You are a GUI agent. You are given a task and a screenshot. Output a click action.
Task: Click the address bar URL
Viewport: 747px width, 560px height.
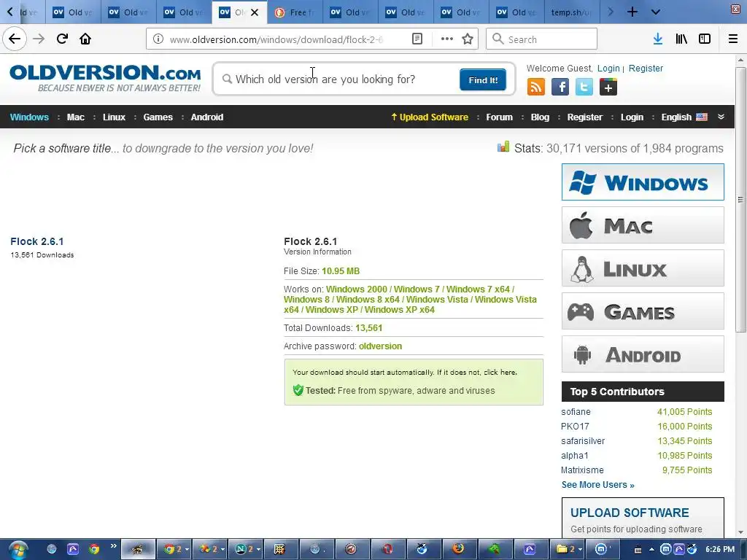pyautogui.click(x=276, y=39)
